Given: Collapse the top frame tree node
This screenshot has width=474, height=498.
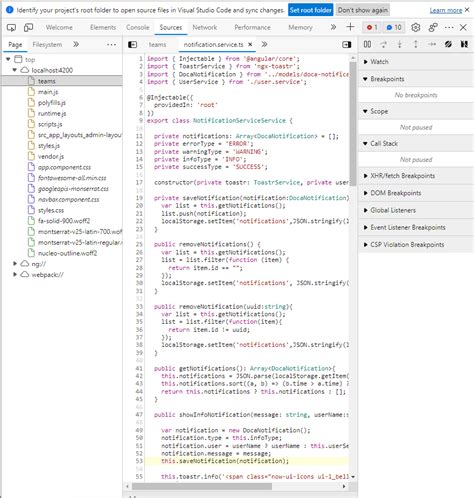Looking at the screenshot, I should click(8, 59).
